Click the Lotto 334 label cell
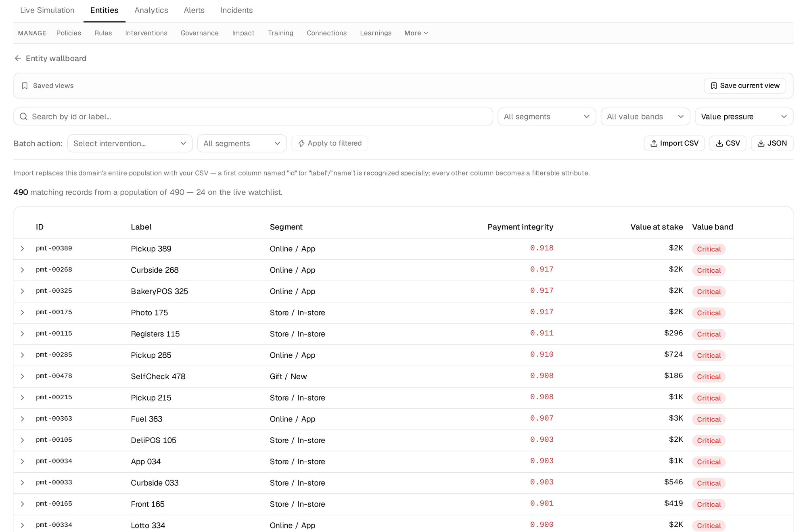Image resolution: width=807 pixels, height=532 pixels. pos(148,526)
